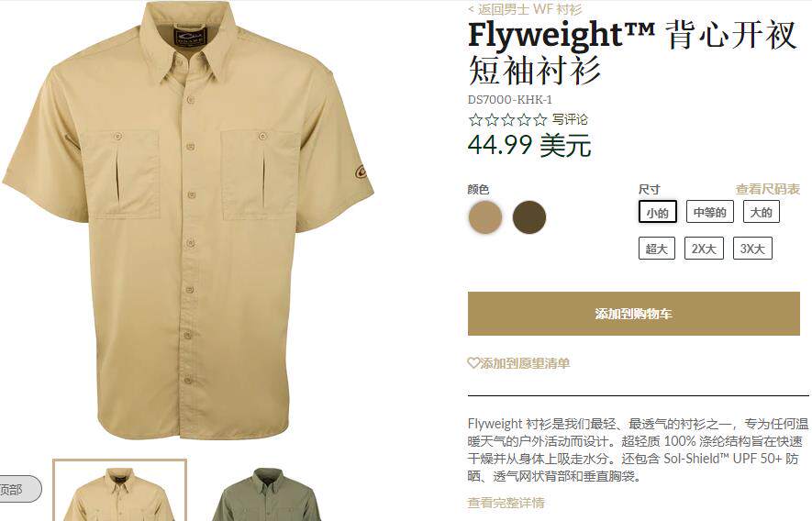This screenshot has height=521, width=812.
Task: Select the khaki shirt thumbnail
Action: coord(119,490)
